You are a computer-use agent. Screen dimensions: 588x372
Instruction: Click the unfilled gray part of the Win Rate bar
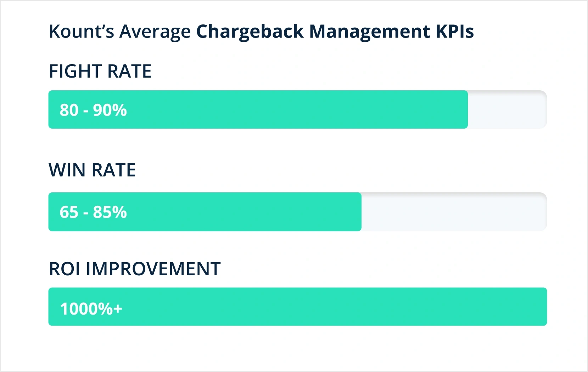coord(454,212)
